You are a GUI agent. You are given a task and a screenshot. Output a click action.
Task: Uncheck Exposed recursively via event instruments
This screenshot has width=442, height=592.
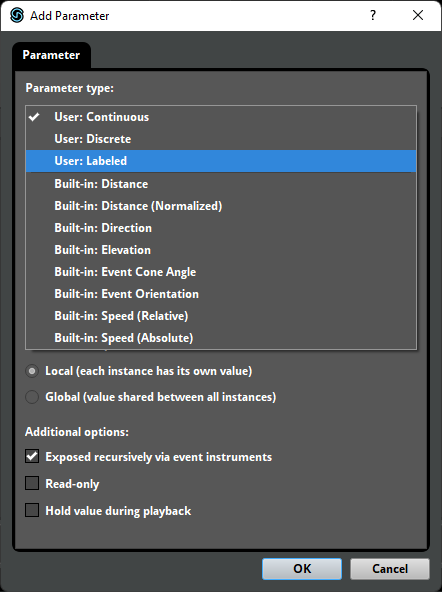click(32, 456)
